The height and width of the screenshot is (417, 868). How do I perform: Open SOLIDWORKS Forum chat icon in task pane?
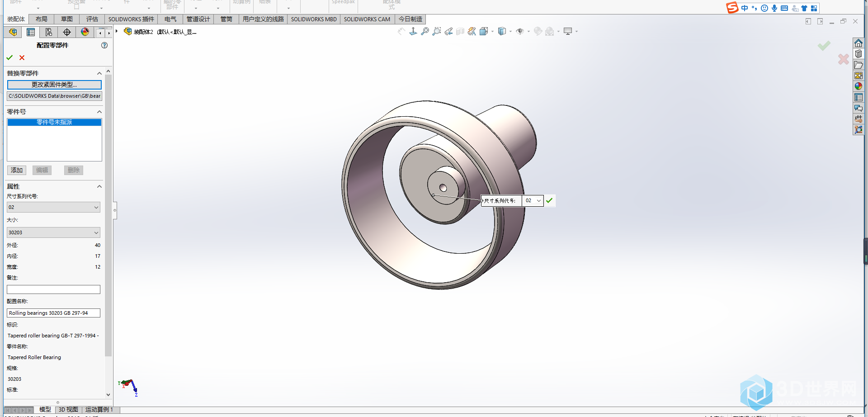pos(859,108)
